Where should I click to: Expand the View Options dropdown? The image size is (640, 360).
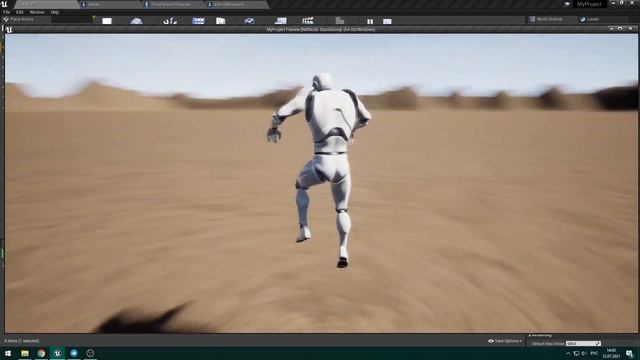[x=505, y=341]
